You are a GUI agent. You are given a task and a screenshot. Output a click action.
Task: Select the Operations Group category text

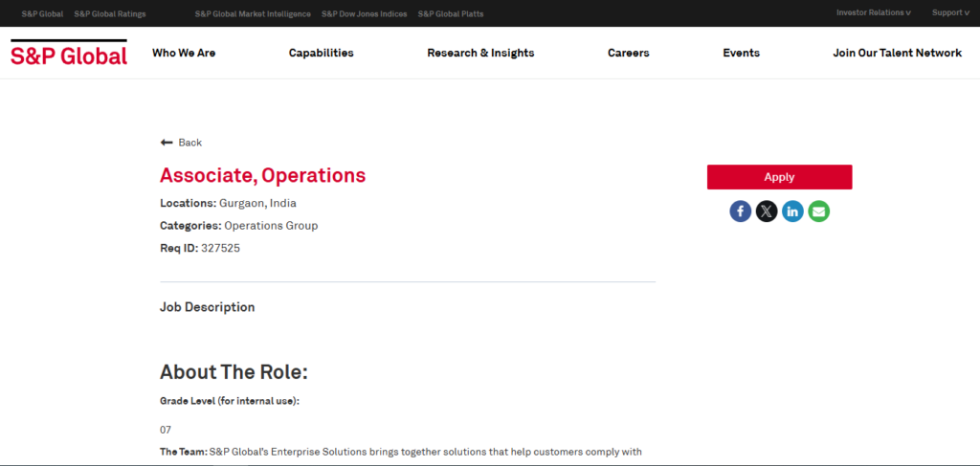271,226
